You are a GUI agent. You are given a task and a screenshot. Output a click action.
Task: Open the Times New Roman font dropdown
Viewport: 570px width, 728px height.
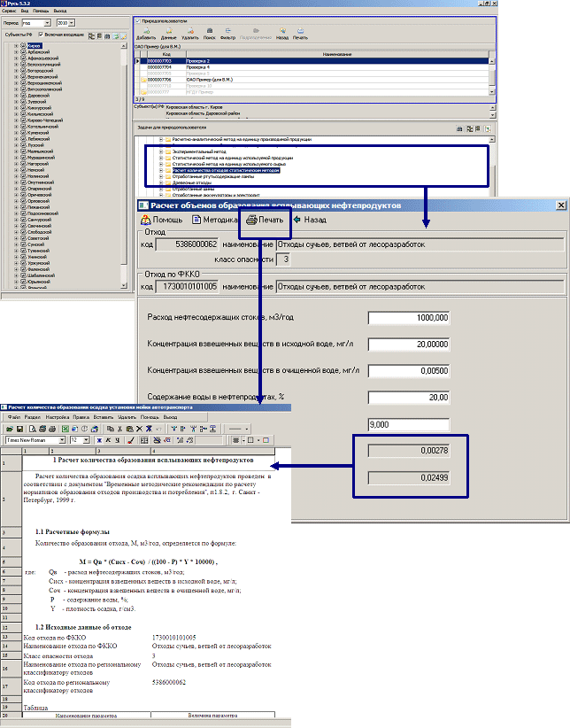point(61,439)
